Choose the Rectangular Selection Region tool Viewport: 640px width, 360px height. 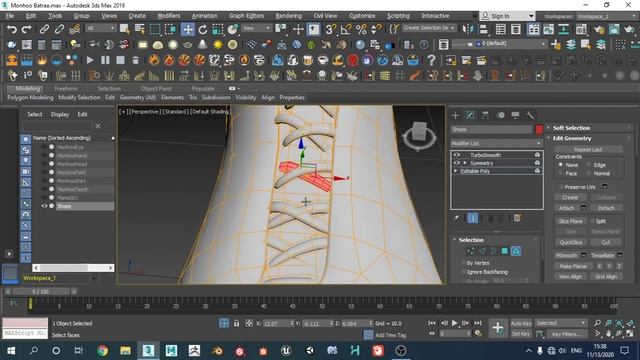tap(155, 29)
